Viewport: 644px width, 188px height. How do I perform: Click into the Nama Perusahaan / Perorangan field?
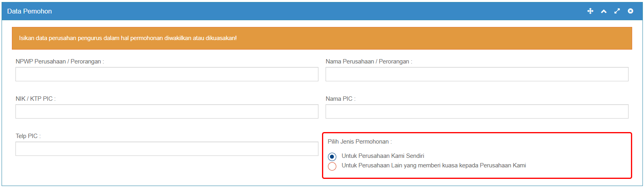pos(477,74)
